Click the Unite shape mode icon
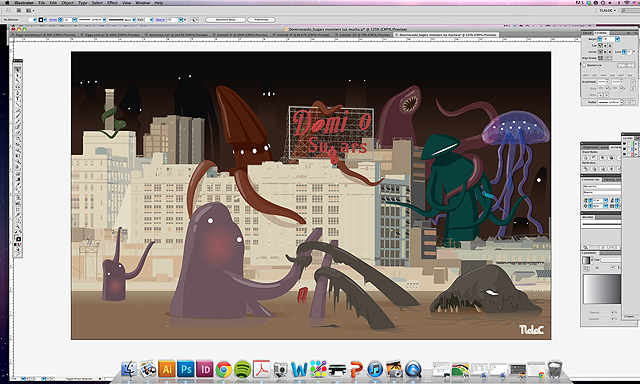This screenshot has width=640, height=384. point(586,158)
